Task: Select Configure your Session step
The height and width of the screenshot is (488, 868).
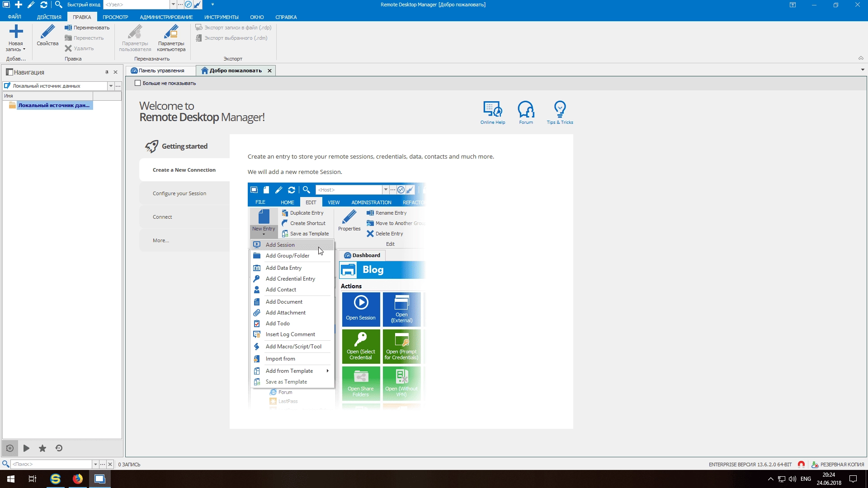Action: point(184,193)
